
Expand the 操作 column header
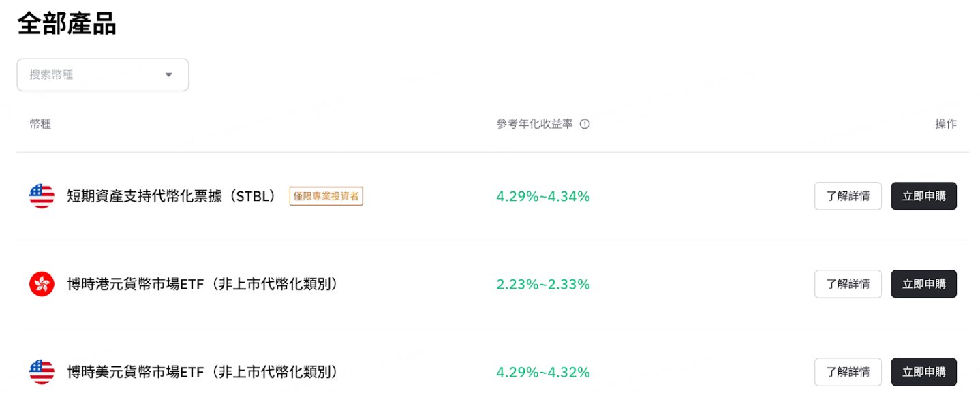tap(947, 123)
